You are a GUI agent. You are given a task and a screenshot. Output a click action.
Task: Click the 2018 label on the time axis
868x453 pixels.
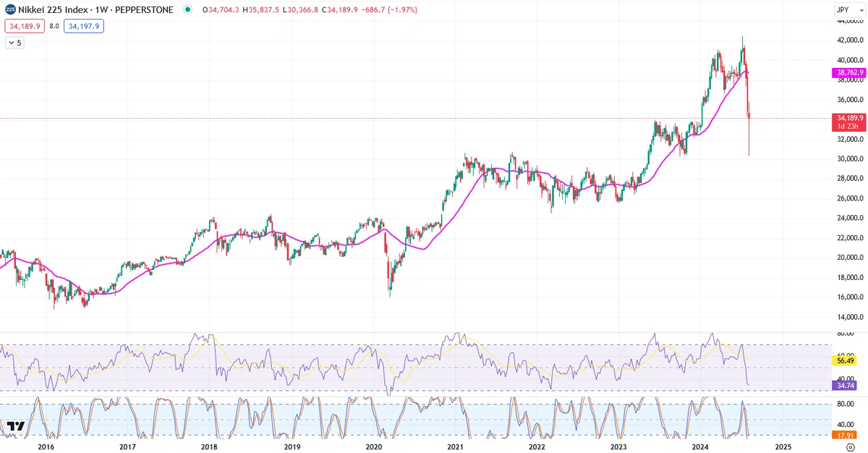(210, 447)
